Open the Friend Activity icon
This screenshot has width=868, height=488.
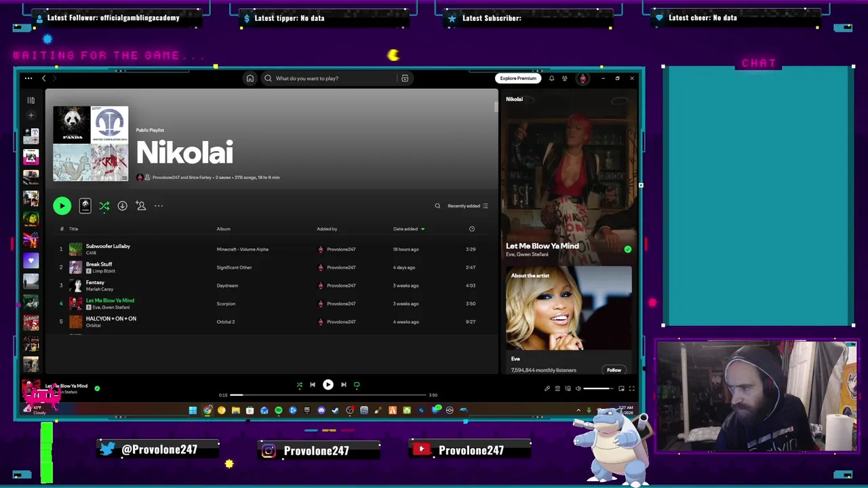click(x=565, y=79)
